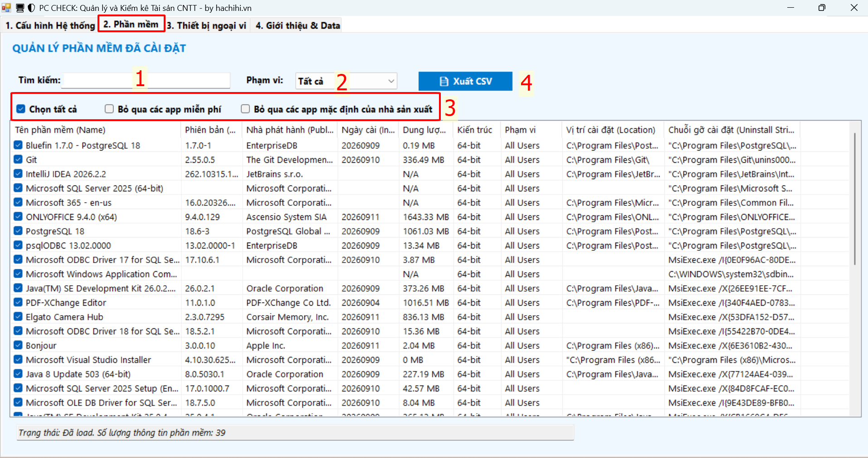Toggle the Bonjour row checkbox
Viewport: 868px width, 458px height.
pyautogui.click(x=18, y=346)
